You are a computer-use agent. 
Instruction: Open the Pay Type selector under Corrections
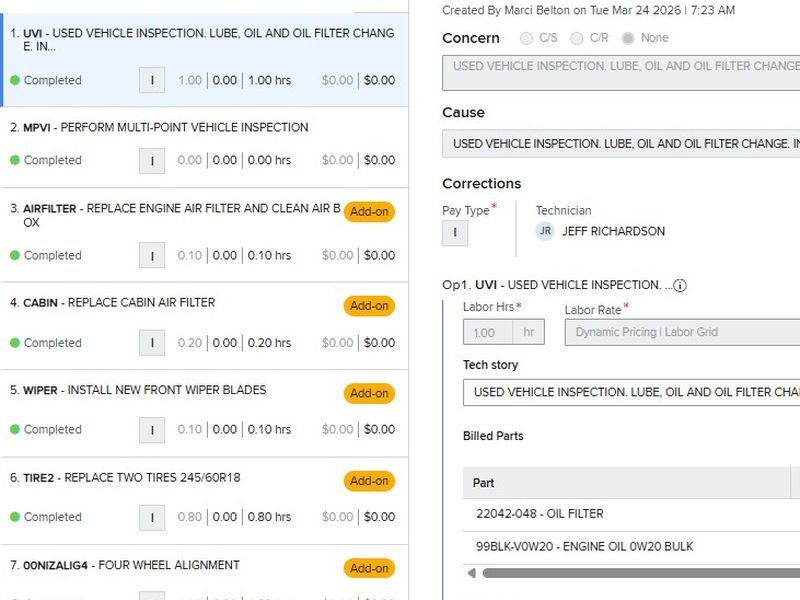tap(455, 233)
